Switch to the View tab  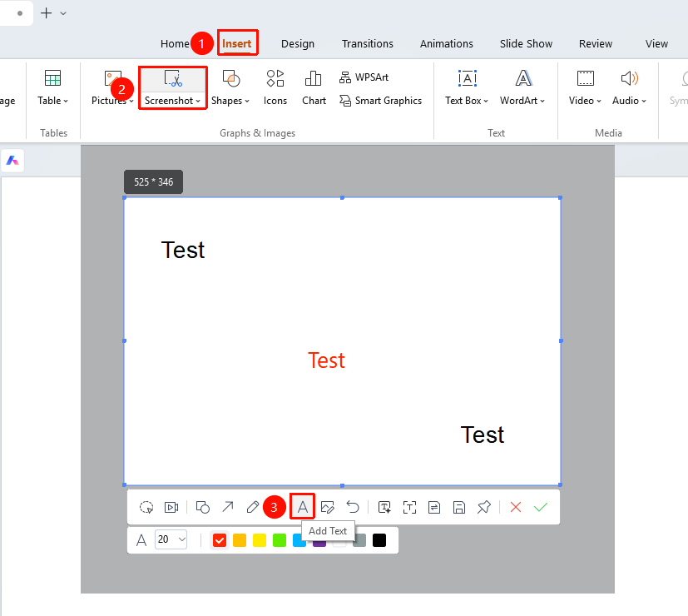[x=656, y=43]
